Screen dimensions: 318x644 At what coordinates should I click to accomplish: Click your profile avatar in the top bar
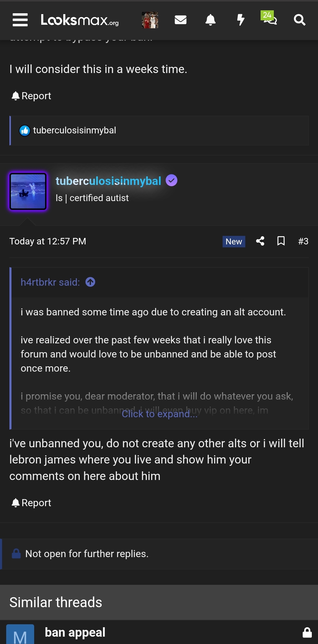coord(150,20)
